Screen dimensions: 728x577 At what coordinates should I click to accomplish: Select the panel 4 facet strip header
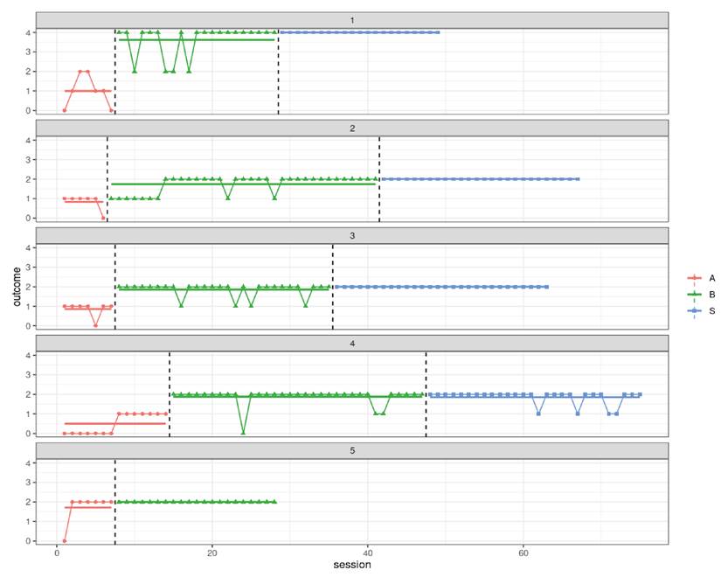click(352, 344)
